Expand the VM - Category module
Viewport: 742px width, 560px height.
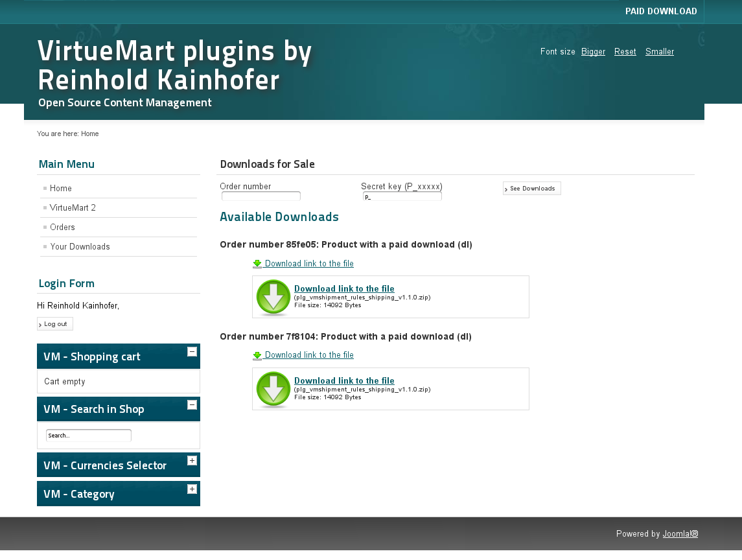tap(192, 489)
